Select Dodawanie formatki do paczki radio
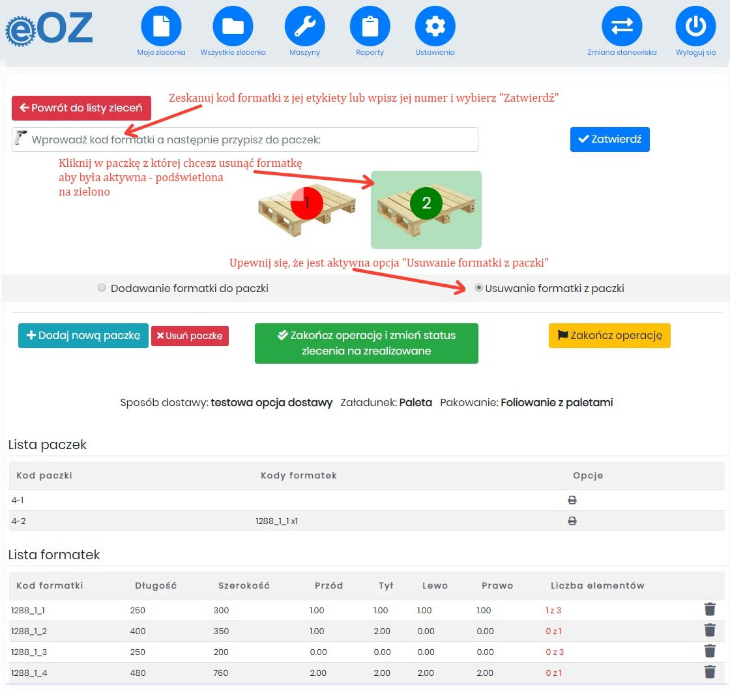 (102, 288)
